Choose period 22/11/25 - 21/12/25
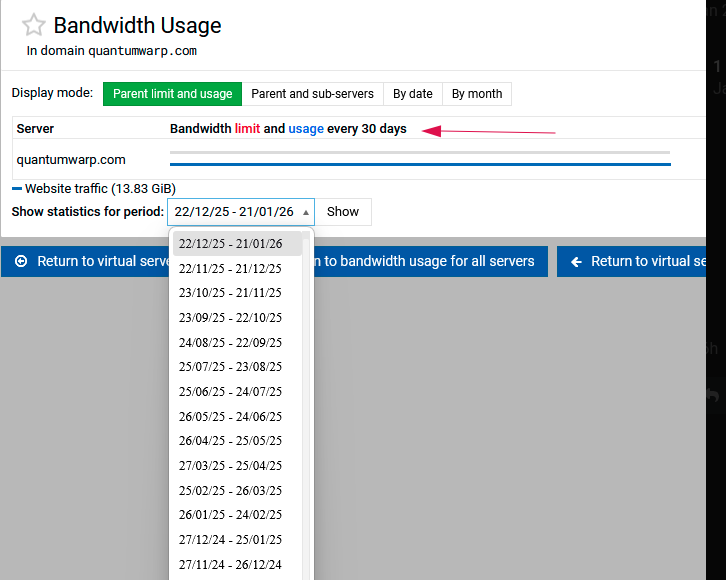This screenshot has height=580, width=726. tap(231, 269)
